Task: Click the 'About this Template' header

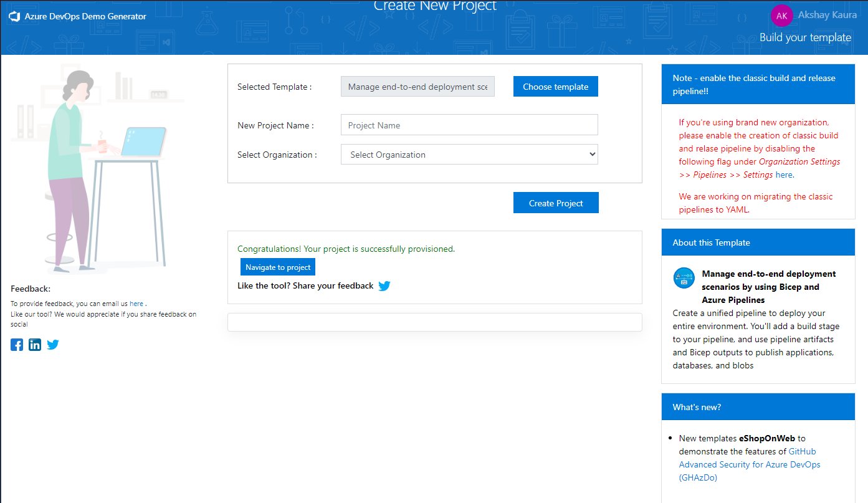Action: [x=758, y=242]
